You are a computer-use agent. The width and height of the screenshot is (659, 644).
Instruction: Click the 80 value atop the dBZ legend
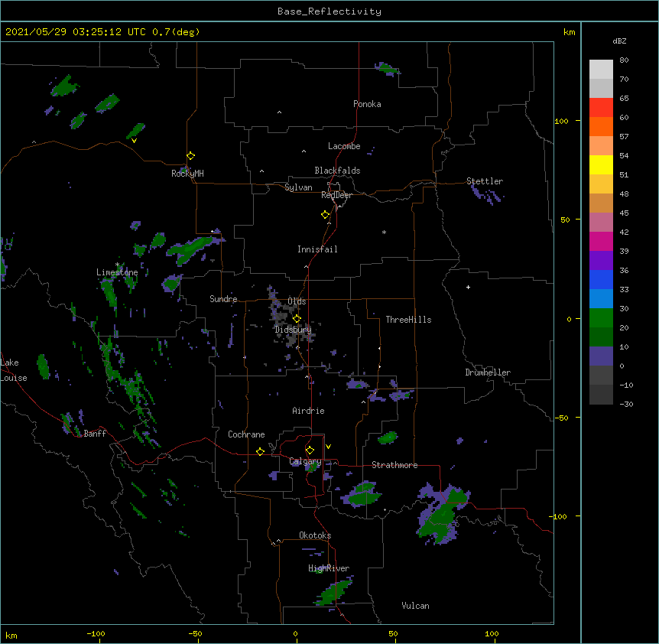tap(624, 60)
